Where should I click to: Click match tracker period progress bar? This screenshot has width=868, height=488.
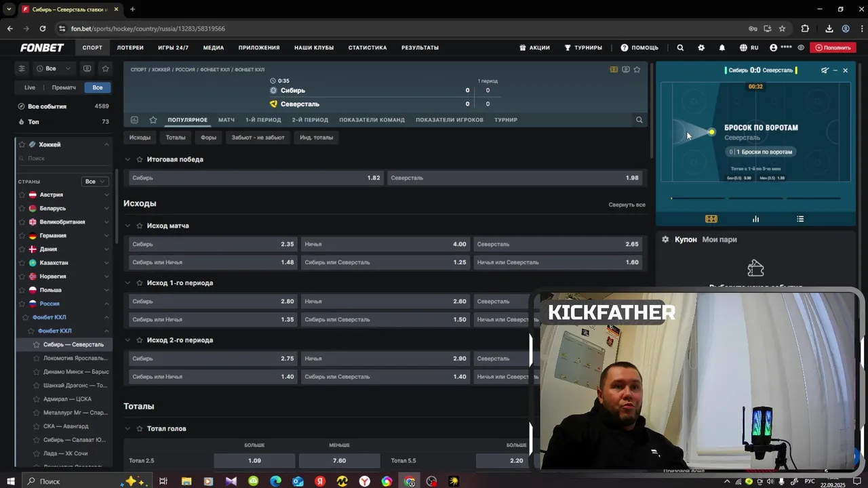point(756,199)
